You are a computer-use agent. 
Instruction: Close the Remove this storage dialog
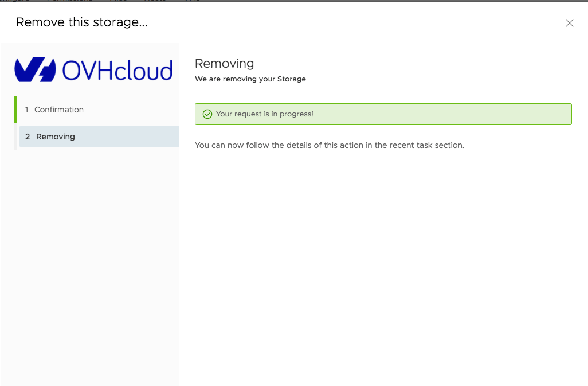click(569, 23)
